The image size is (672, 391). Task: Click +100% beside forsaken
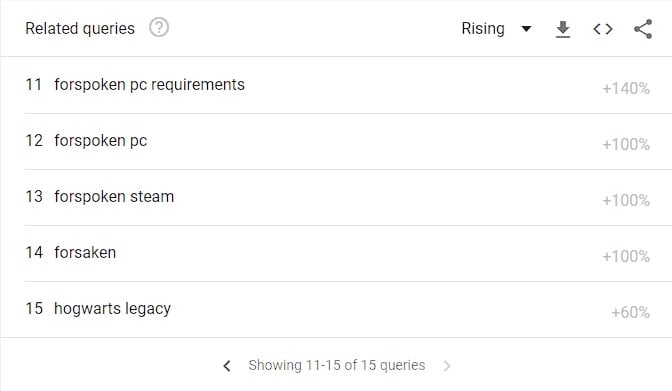626,256
